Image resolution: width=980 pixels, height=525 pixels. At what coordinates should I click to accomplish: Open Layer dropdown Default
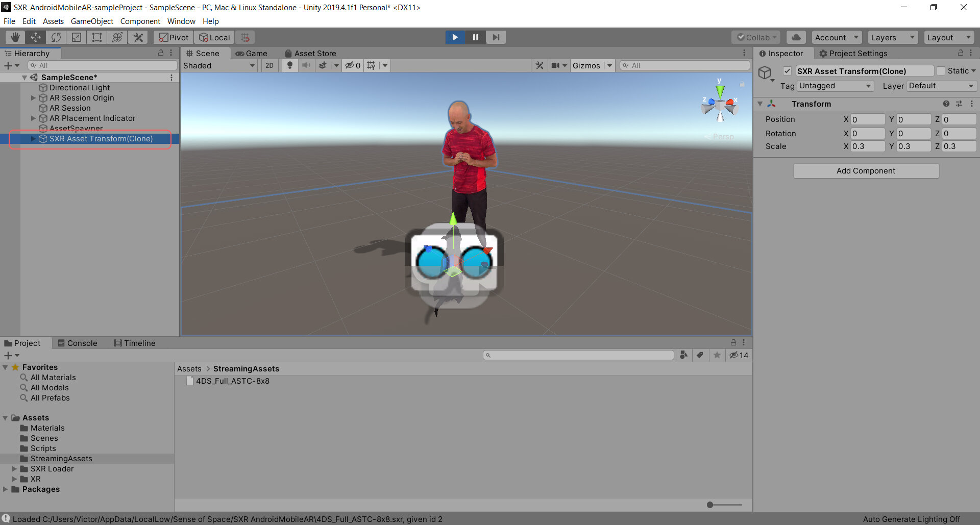click(941, 86)
